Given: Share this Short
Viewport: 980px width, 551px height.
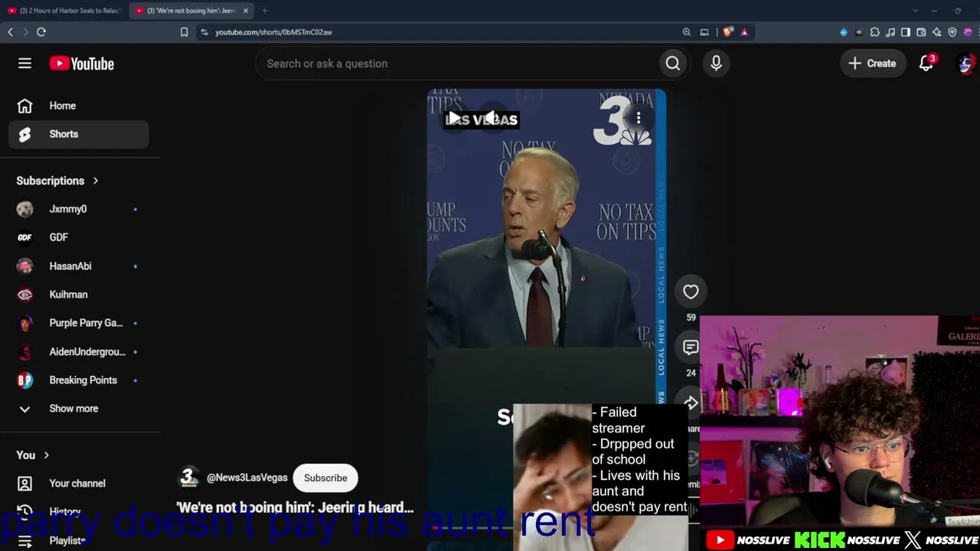Looking at the screenshot, I should point(691,403).
